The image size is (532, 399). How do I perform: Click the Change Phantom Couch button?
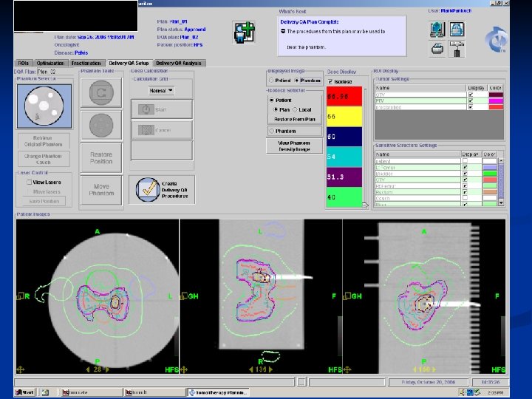43,159
